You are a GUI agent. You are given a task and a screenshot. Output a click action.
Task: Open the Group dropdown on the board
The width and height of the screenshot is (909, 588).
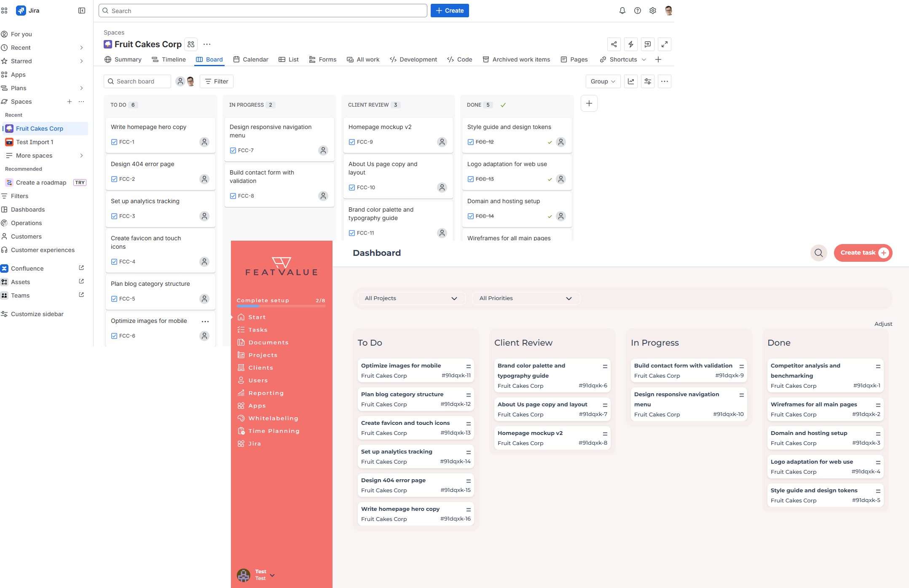point(603,81)
